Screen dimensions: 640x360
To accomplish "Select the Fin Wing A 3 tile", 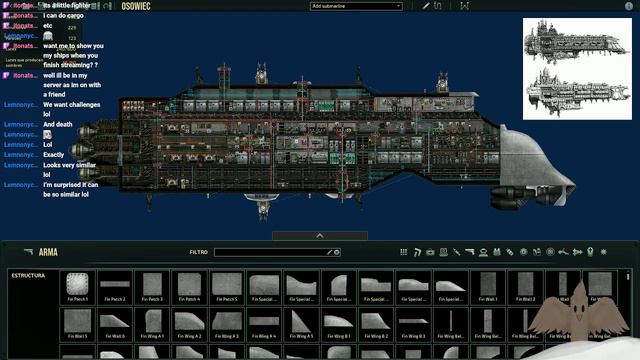I will click(227, 324).
